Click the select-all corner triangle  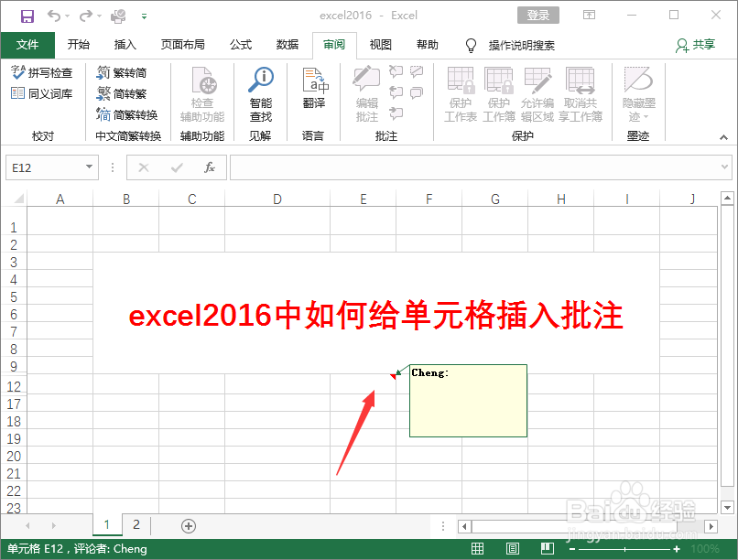click(19, 199)
